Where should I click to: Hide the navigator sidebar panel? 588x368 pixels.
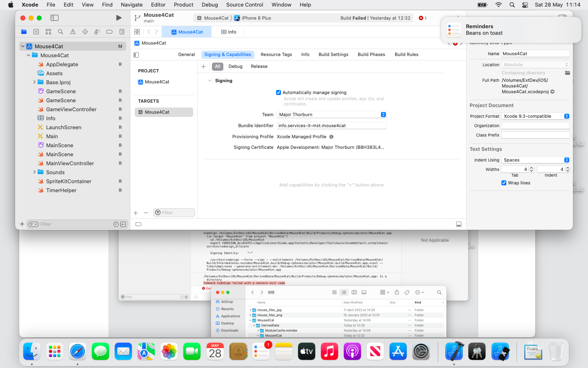pyautogui.click(x=55, y=18)
